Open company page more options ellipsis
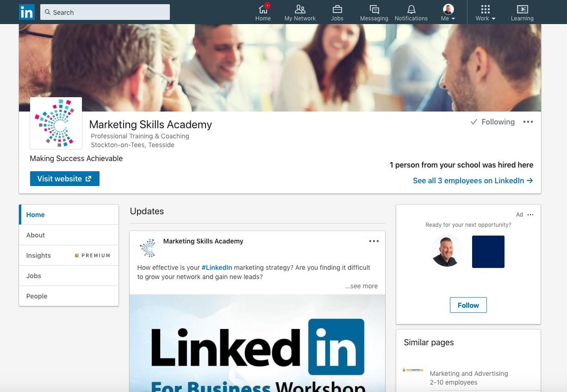Screen dimensions: 567x392 pos(528,122)
